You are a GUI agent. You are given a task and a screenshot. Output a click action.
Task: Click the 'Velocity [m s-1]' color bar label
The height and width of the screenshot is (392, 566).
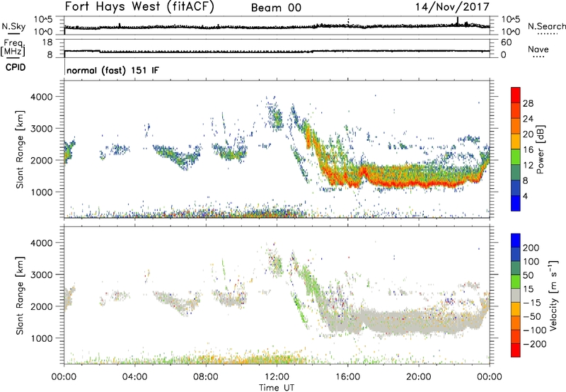(x=553, y=294)
